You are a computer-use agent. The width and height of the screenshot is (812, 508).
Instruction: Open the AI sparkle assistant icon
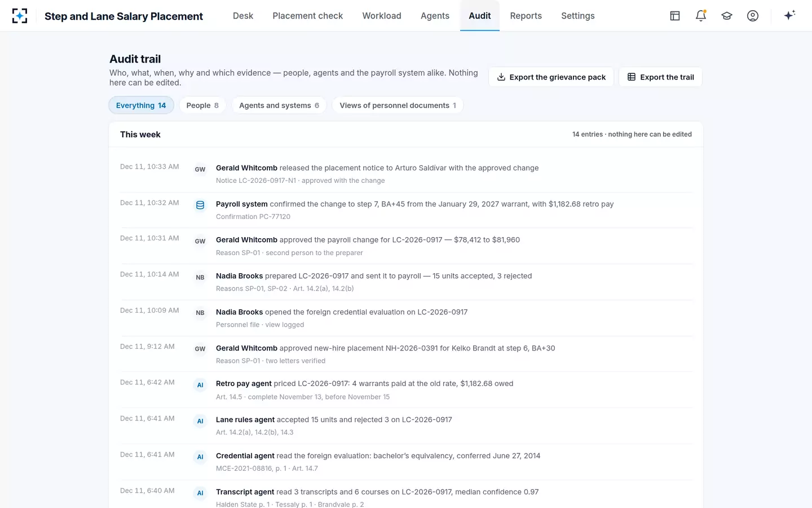[x=789, y=15]
